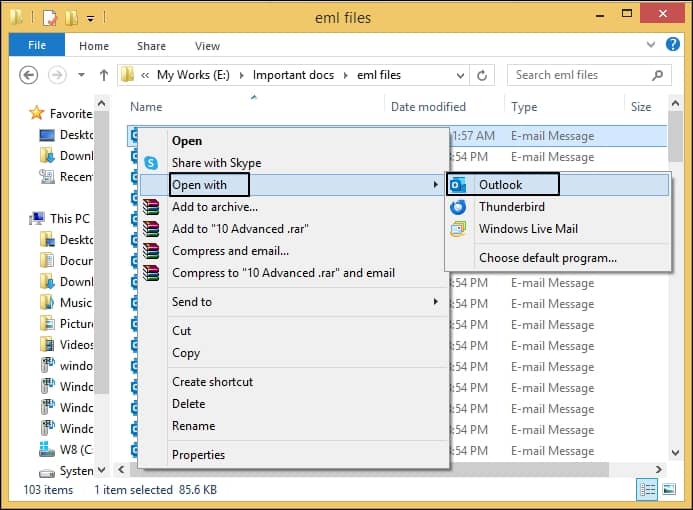693x510 pixels.
Task: Click the Outlook application icon
Action: click(458, 185)
